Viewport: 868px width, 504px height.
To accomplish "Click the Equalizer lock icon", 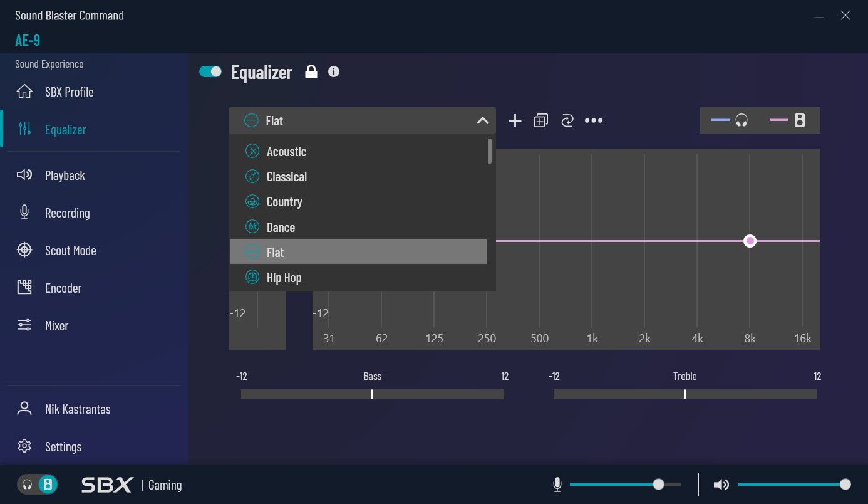I will coord(311,72).
